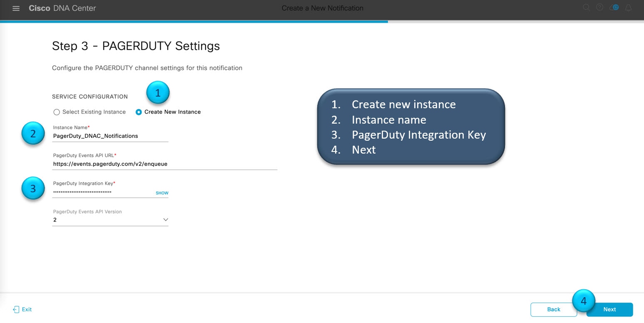Select the Existing Instance radio option
This screenshot has width=644, height=323.
click(x=57, y=112)
